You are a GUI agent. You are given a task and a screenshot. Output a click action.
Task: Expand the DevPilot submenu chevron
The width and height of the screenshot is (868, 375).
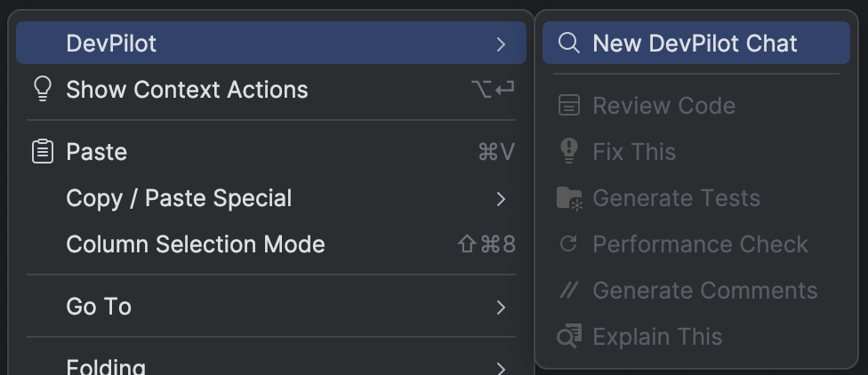pos(501,44)
